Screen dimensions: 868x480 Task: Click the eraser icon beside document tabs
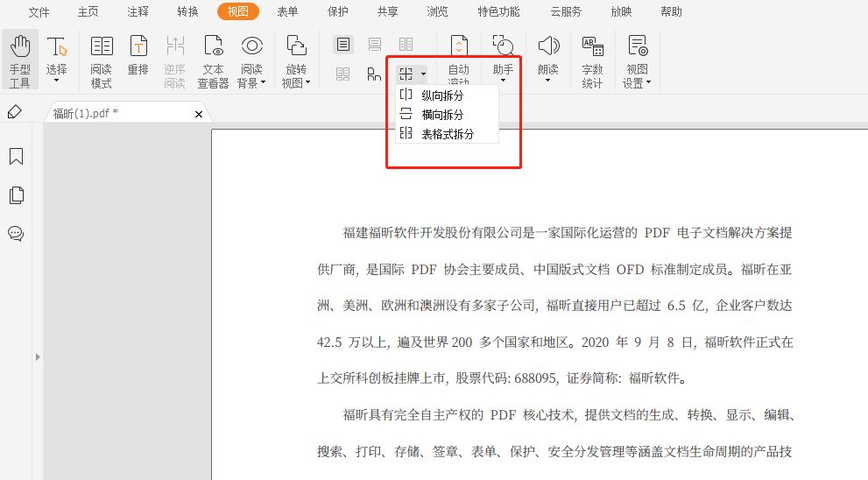click(15, 112)
